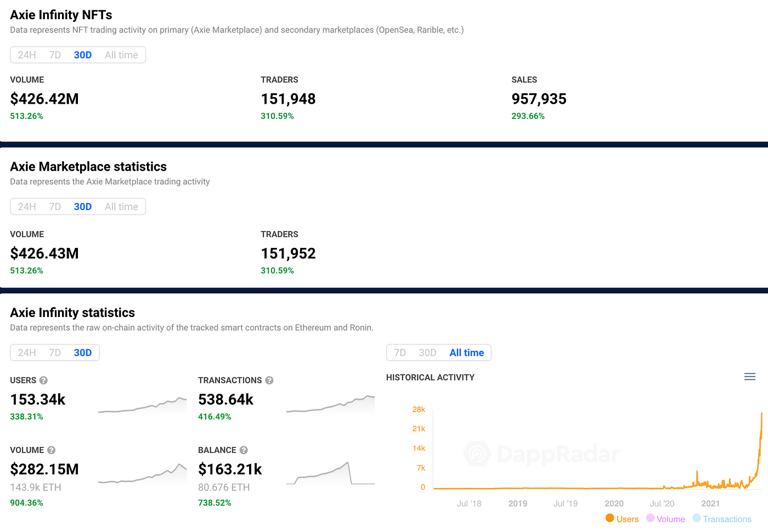Select 7D range for Axie Marketplace statistics

tap(55, 207)
